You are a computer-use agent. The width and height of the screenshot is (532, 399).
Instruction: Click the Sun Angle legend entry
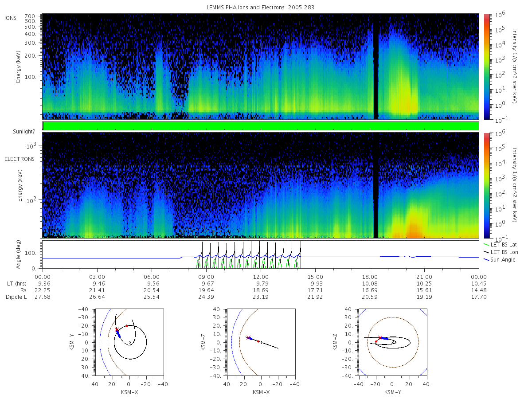(500, 259)
